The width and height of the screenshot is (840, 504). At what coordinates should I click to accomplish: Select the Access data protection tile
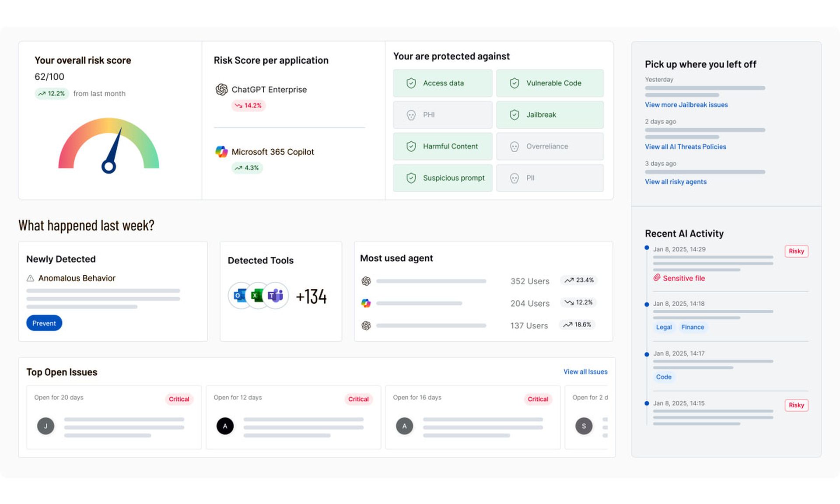click(443, 83)
